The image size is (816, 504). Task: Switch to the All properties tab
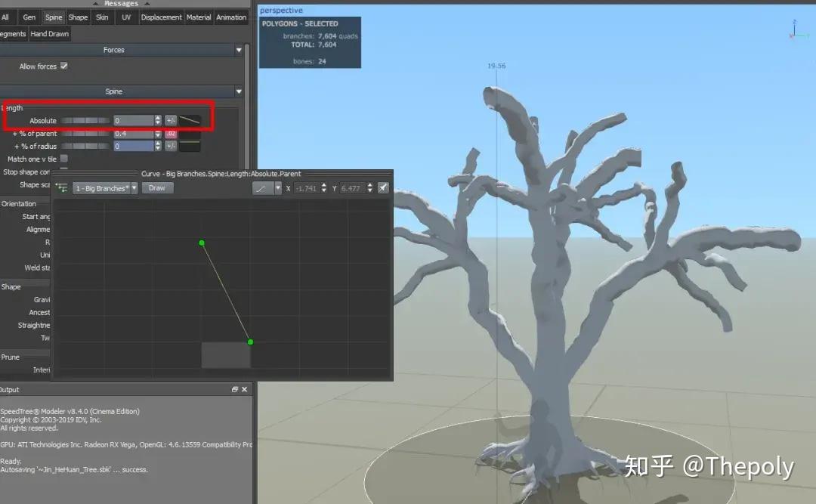pyautogui.click(x=5, y=17)
